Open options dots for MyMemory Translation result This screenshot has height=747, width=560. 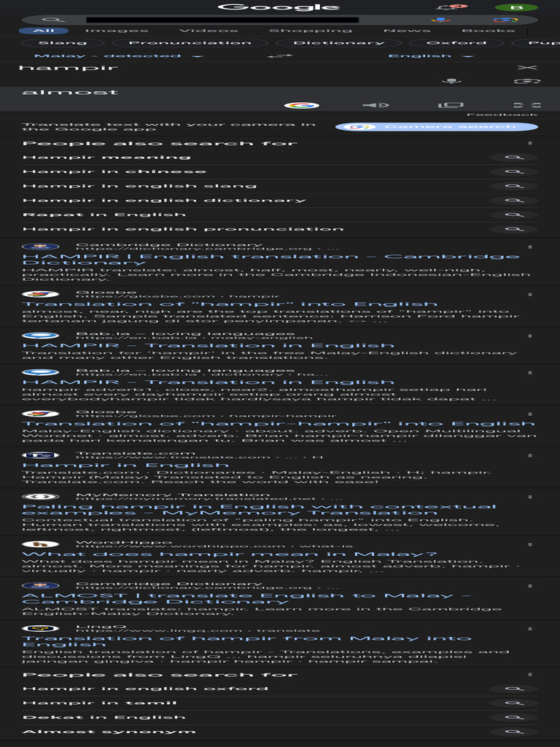coord(530,497)
